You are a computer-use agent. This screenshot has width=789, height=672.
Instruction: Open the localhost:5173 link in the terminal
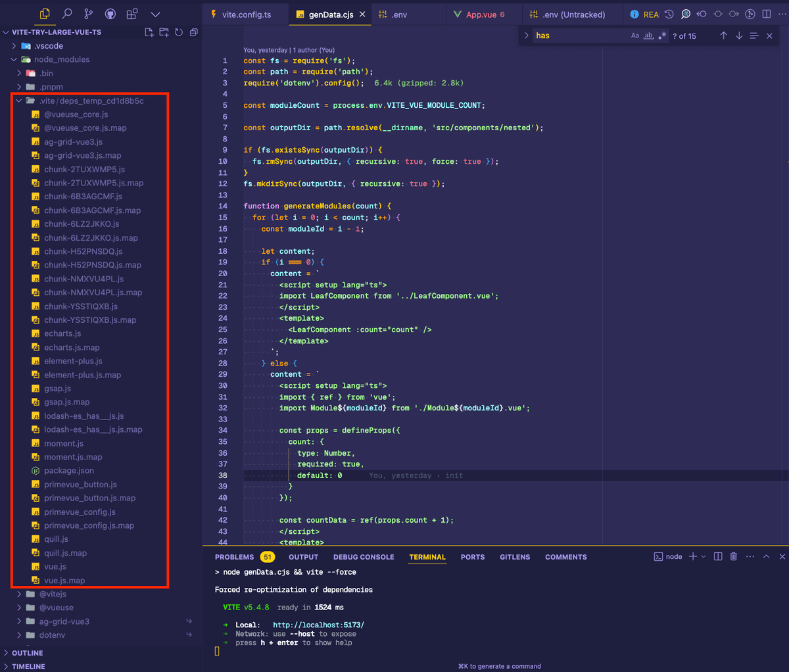[318, 625]
